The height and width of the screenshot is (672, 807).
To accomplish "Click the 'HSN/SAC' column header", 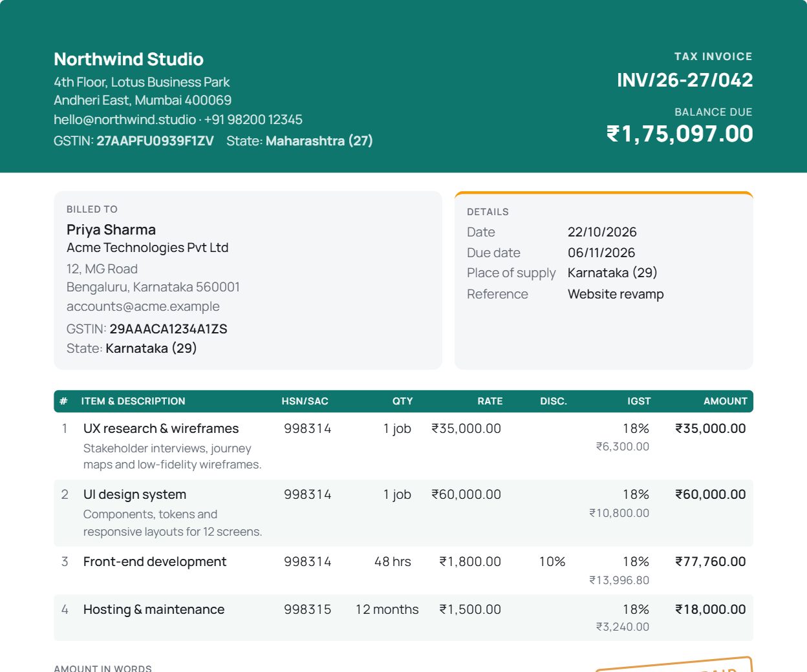I will (x=305, y=401).
